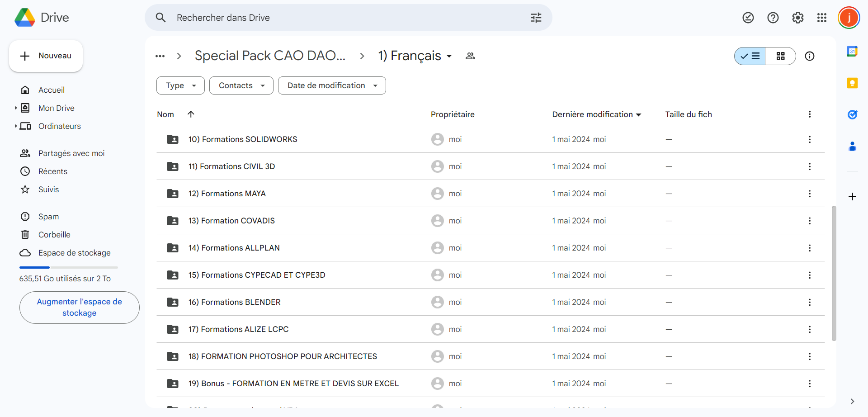Click the storage usage progress bar
This screenshot has width=868, height=417.
(69, 268)
